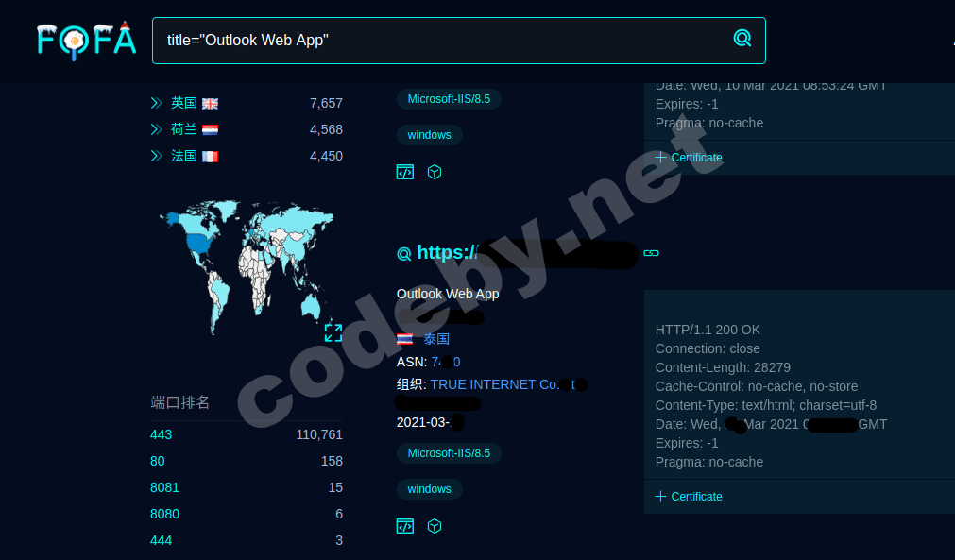
Task: Open the world distribution map
Action: [x=247, y=266]
